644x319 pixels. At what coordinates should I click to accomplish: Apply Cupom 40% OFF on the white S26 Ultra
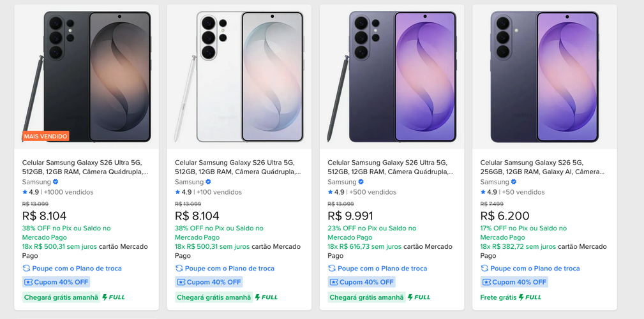pyautogui.click(x=209, y=282)
